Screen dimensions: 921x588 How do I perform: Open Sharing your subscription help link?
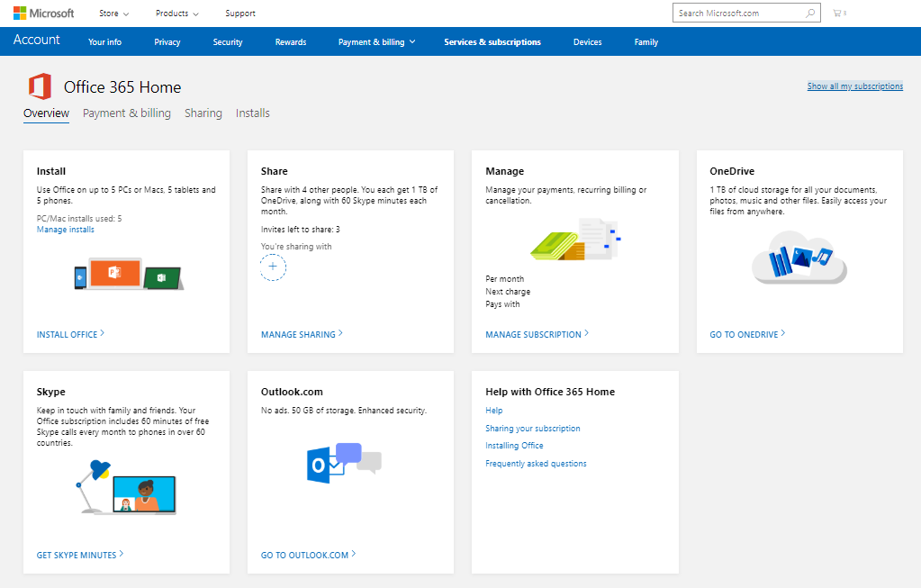[x=533, y=429]
